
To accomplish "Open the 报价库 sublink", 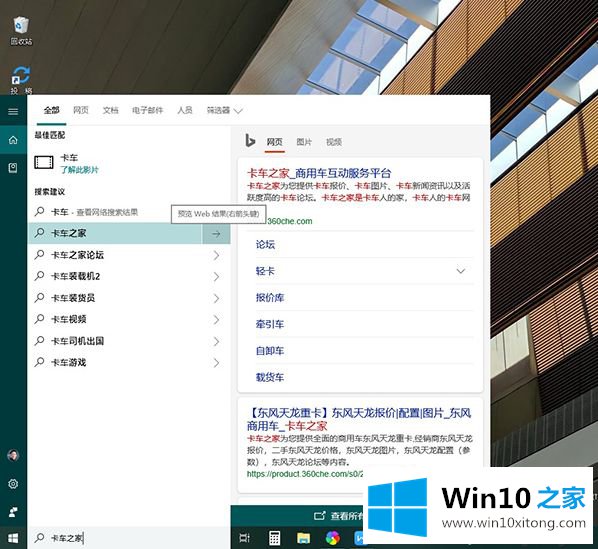I will tap(270, 298).
